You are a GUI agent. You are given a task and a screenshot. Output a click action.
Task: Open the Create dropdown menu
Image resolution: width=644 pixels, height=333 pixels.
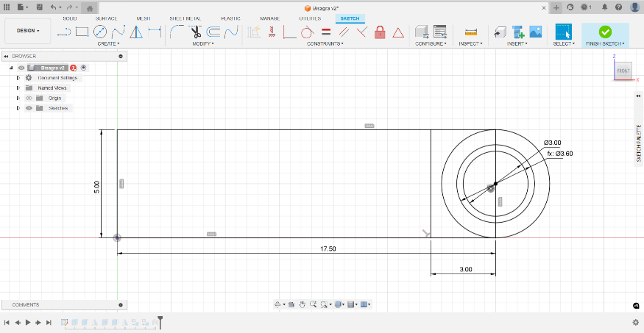[x=108, y=43]
